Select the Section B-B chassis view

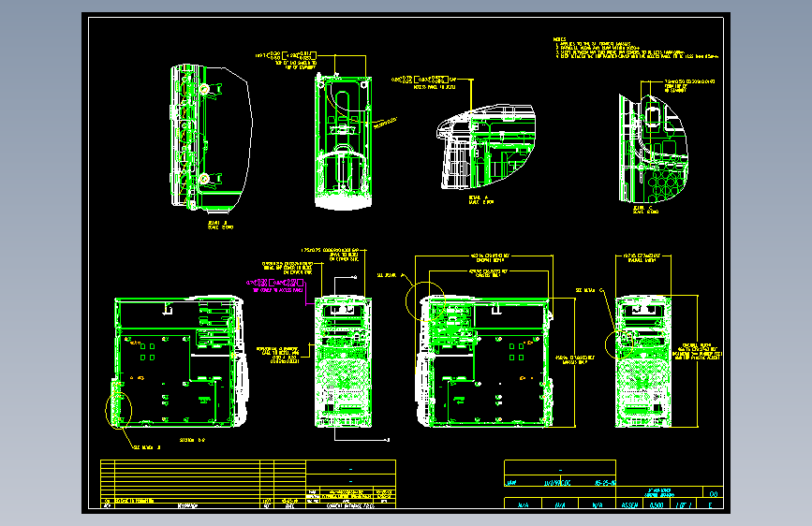click(x=182, y=362)
